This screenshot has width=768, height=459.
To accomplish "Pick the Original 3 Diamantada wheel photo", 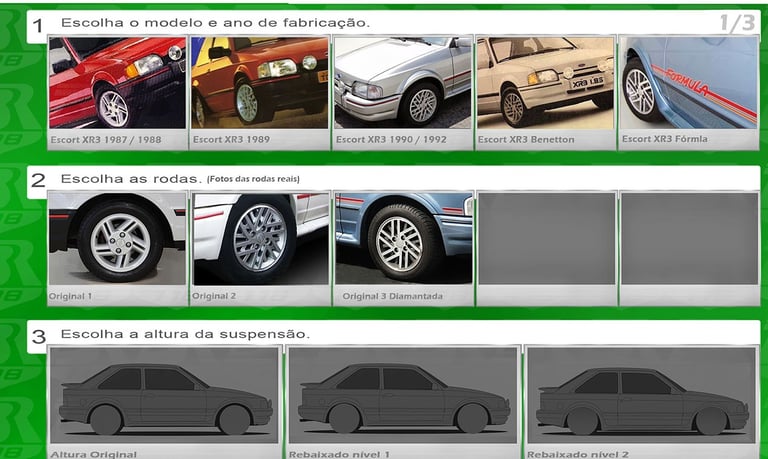I will (x=404, y=239).
